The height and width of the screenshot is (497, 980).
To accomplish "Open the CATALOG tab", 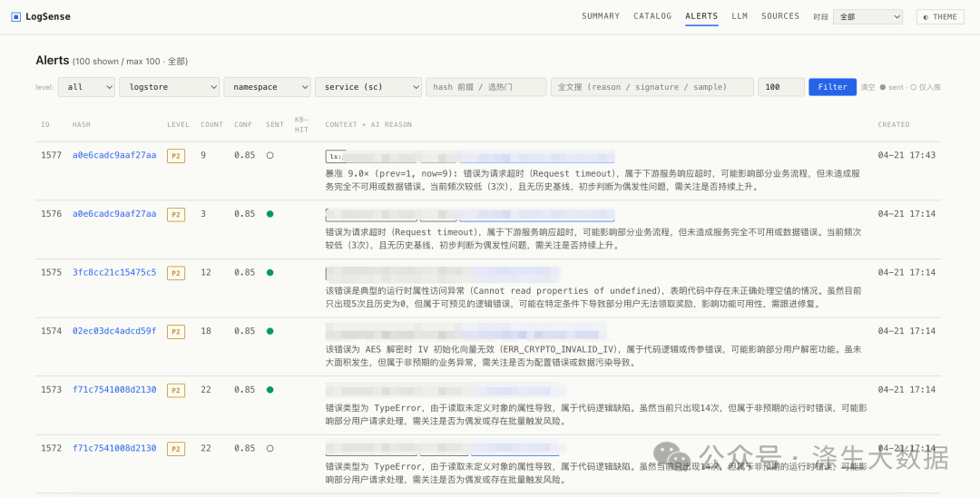I will pos(652,16).
